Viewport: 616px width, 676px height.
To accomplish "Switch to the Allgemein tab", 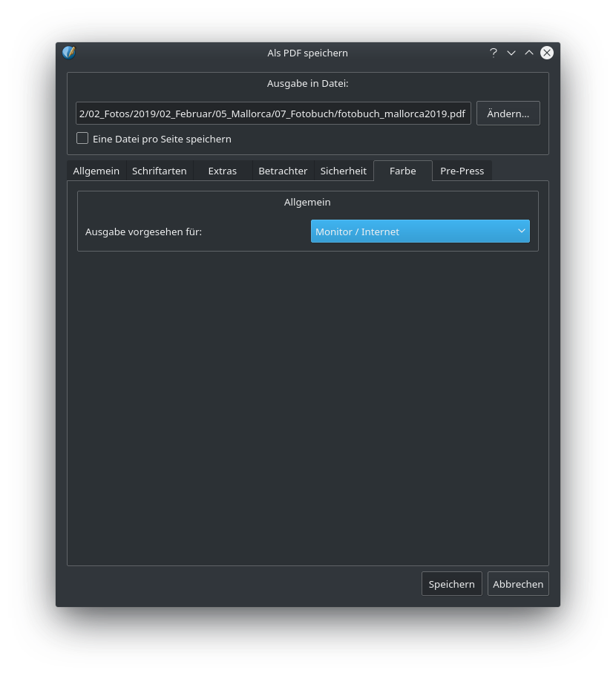I will tap(96, 171).
